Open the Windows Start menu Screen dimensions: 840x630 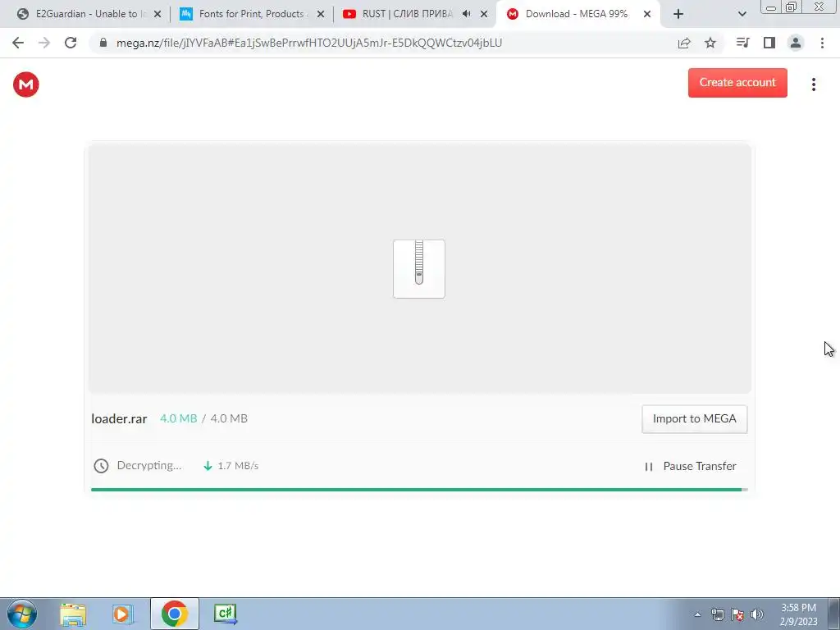[22, 614]
